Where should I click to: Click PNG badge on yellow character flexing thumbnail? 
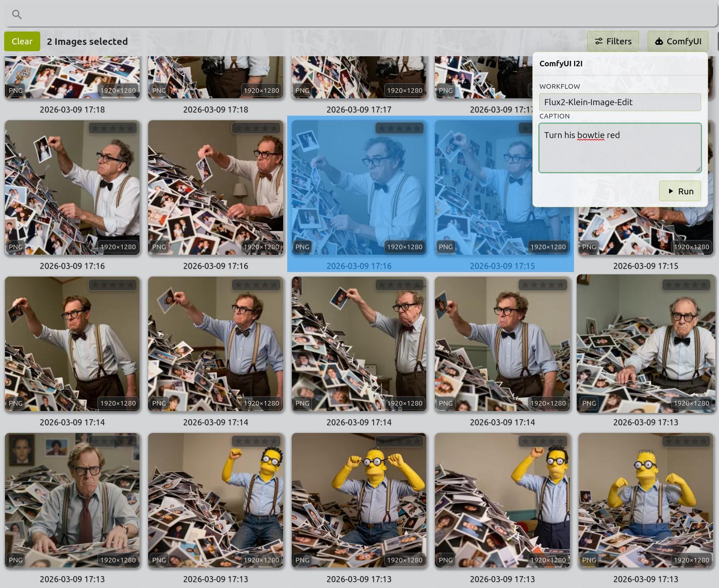[x=589, y=560]
